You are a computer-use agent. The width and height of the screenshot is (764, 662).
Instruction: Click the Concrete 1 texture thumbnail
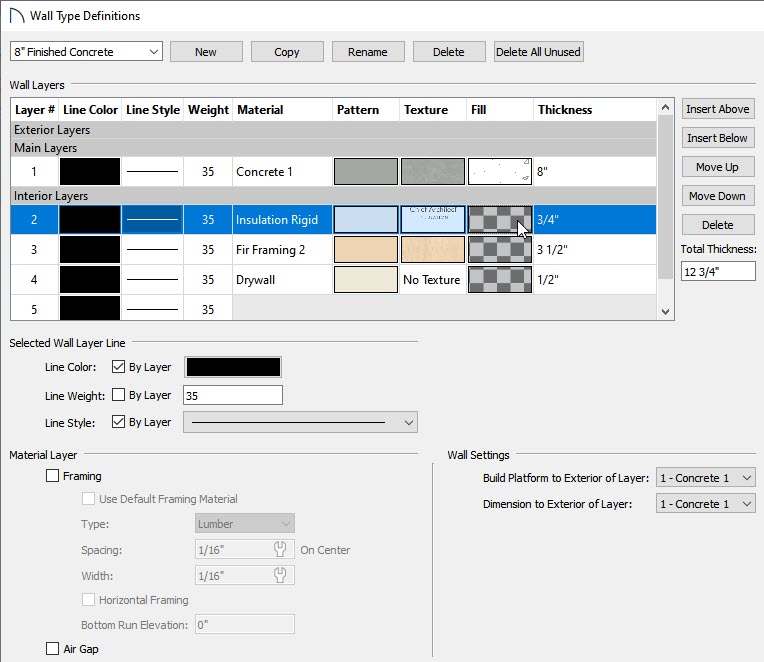click(433, 171)
